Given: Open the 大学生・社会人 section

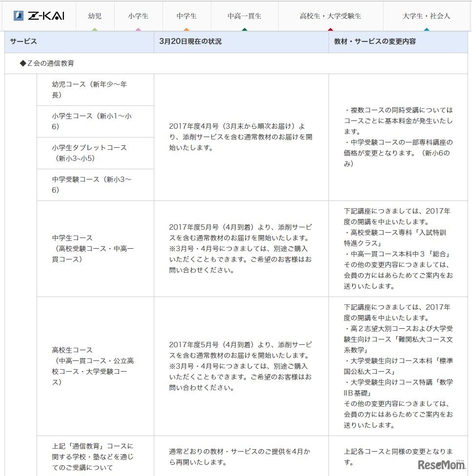Looking at the screenshot, I should [426, 15].
